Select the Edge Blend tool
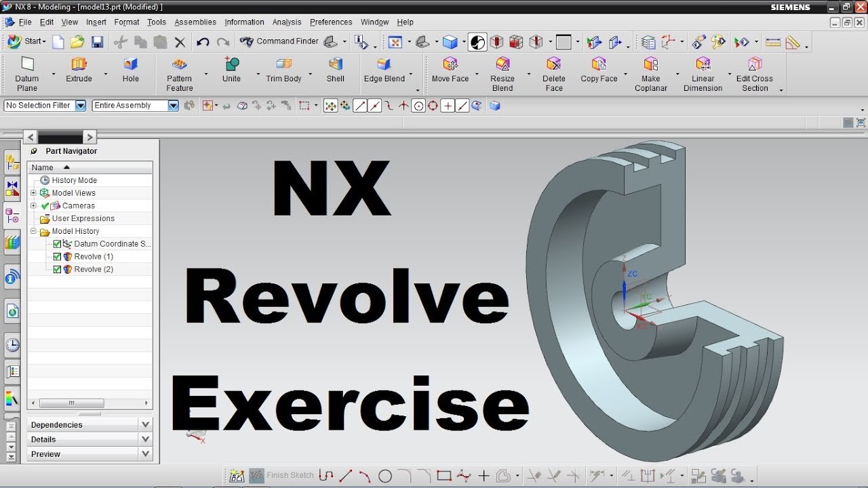This screenshot has width=868, height=488. click(384, 70)
